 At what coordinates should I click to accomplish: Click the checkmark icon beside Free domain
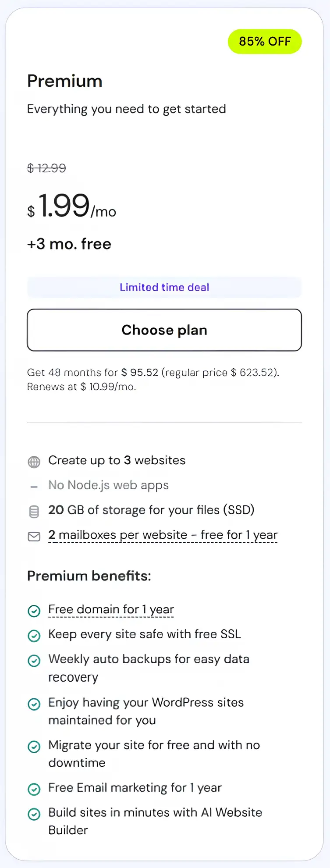click(x=34, y=611)
